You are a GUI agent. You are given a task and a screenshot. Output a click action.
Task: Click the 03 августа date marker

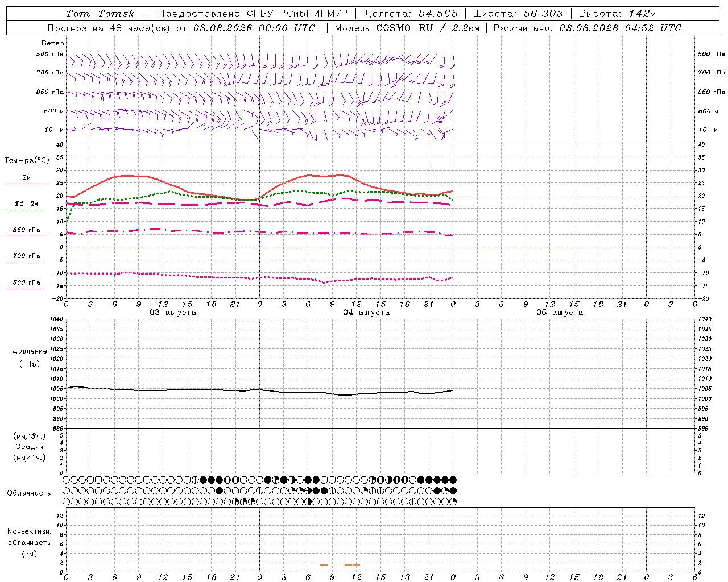(x=173, y=313)
